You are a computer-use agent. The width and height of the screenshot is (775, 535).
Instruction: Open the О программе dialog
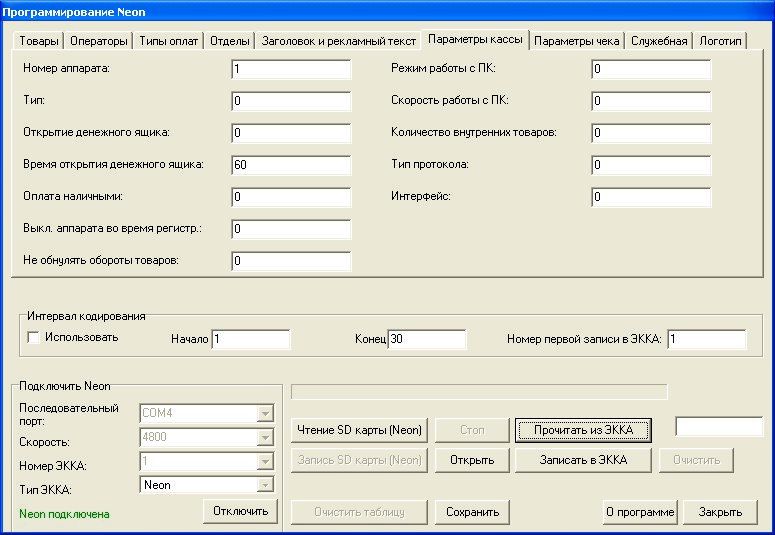(x=640, y=512)
